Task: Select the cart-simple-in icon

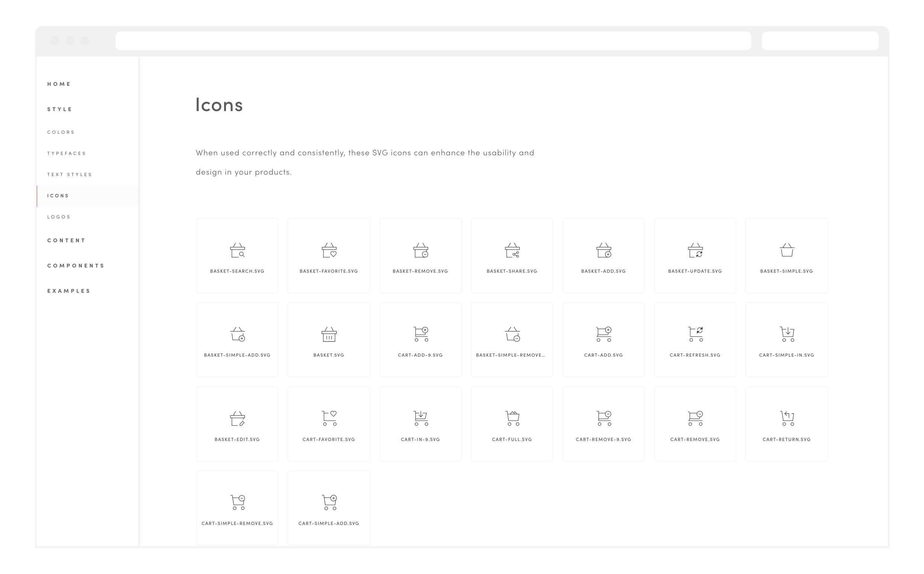Action: [x=786, y=334]
